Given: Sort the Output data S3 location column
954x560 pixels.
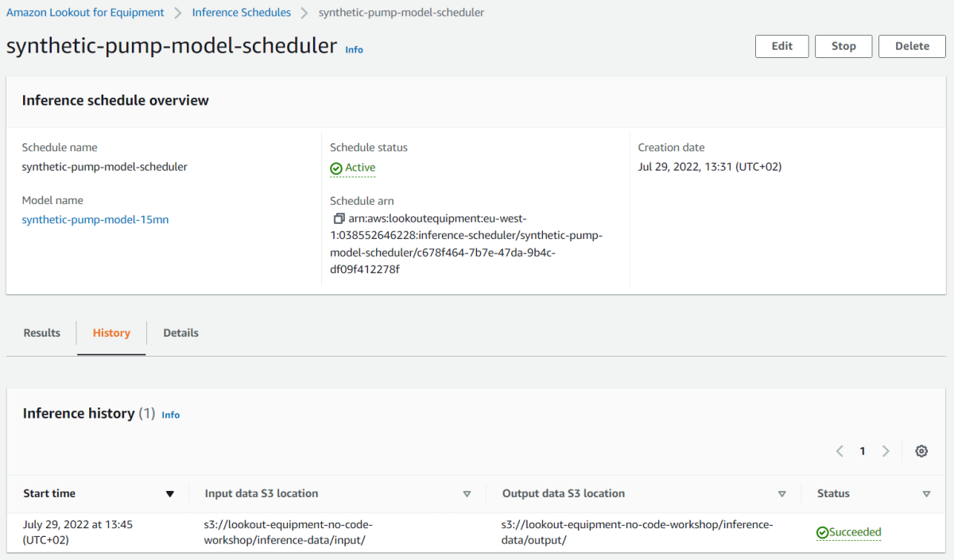Looking at the screenshot, I should coord(782,494).
